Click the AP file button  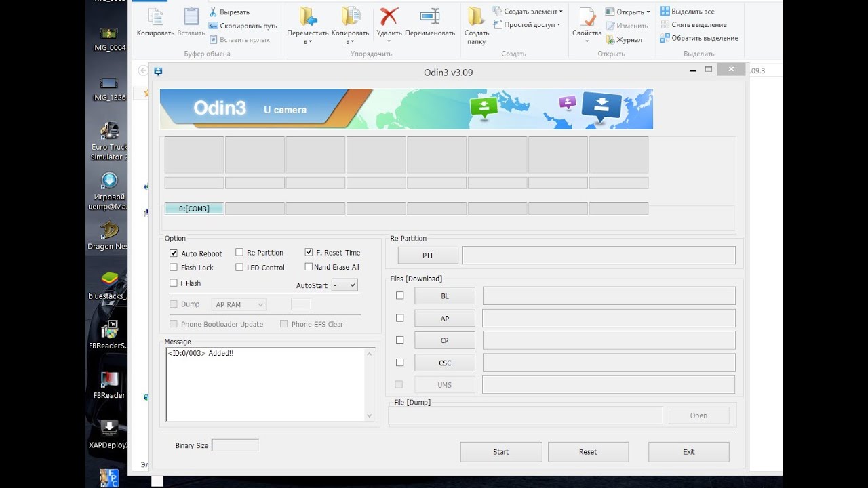click(445, 319)
